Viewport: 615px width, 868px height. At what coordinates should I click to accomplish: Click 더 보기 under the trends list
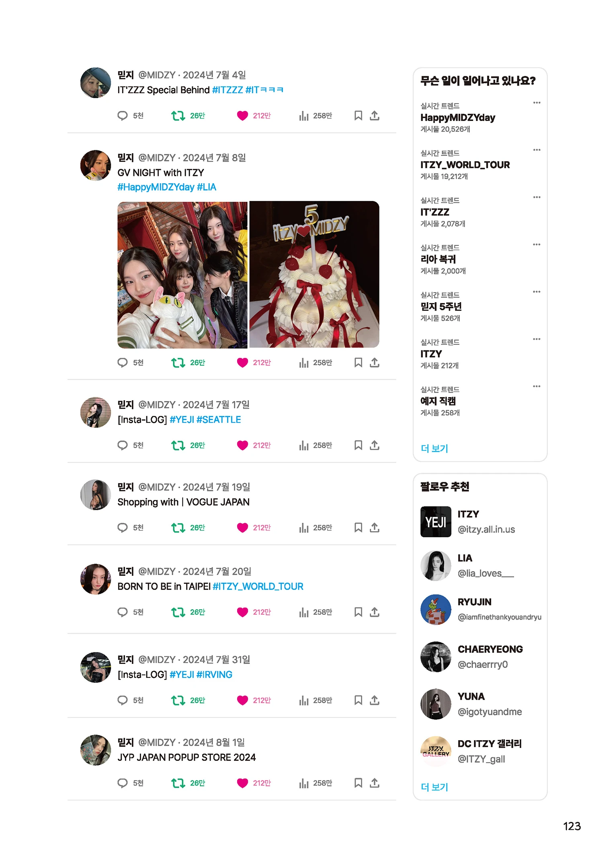tap(435, 448)
